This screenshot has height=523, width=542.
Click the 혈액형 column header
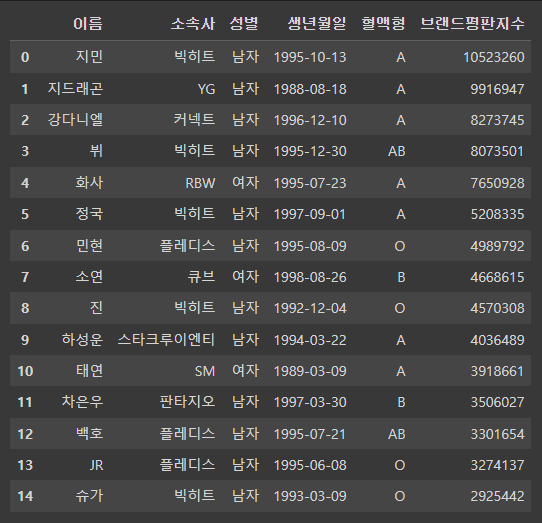coord(383,24)
